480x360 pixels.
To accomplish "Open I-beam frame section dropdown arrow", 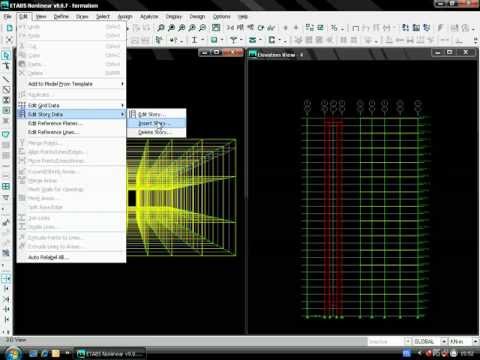I will click(x=202, y=40).
